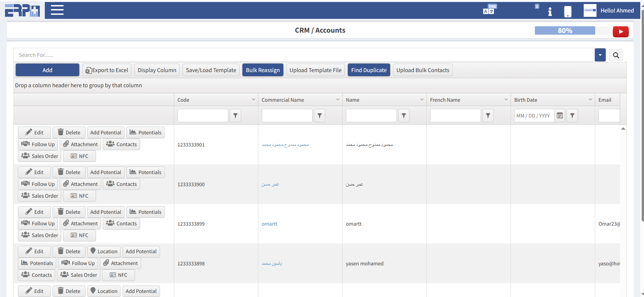Play the YouTube tutorial video button

(x=620, y=32)
